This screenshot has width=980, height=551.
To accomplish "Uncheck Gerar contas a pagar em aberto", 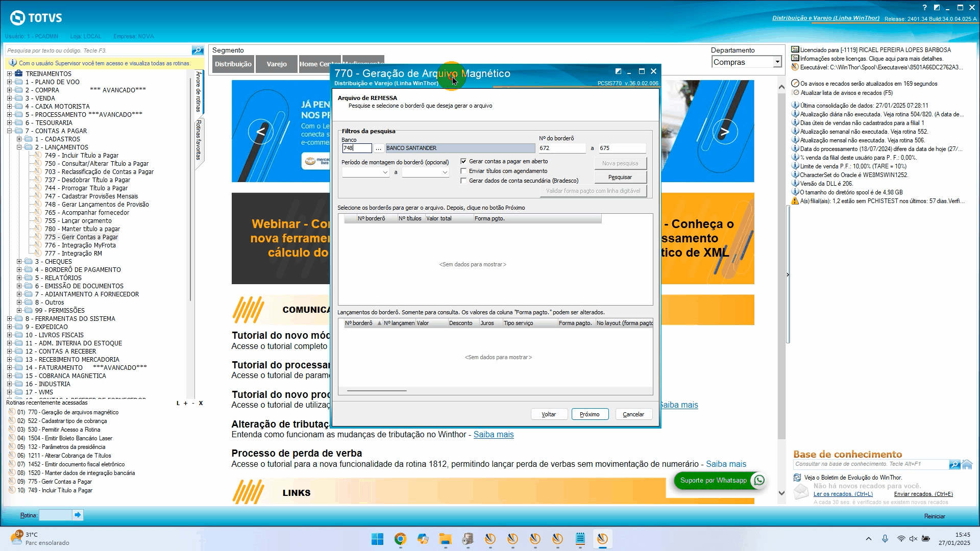I will 463,161.
